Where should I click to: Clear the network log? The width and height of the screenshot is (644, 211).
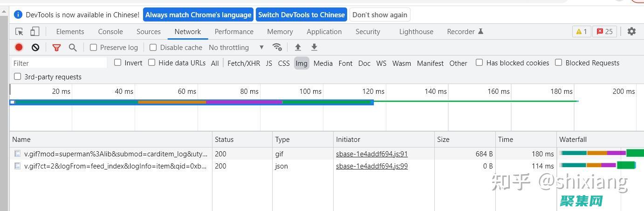pos(35,47)
